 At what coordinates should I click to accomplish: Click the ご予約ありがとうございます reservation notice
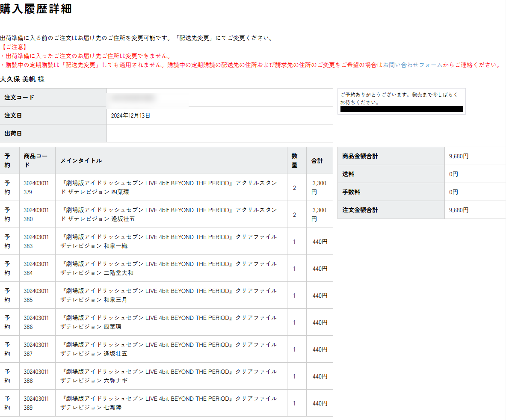(399, 98)
